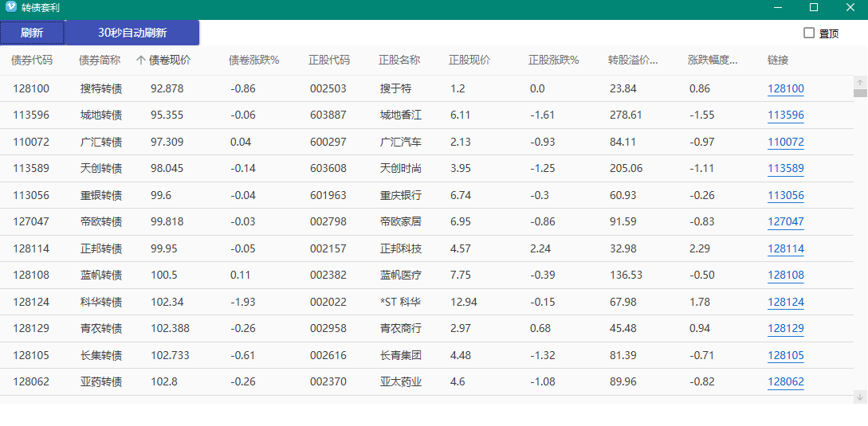This screenshot has height=426, width=868.
Task: Open link 128062 for 亚药转债
Action: (x=786, y=382)
